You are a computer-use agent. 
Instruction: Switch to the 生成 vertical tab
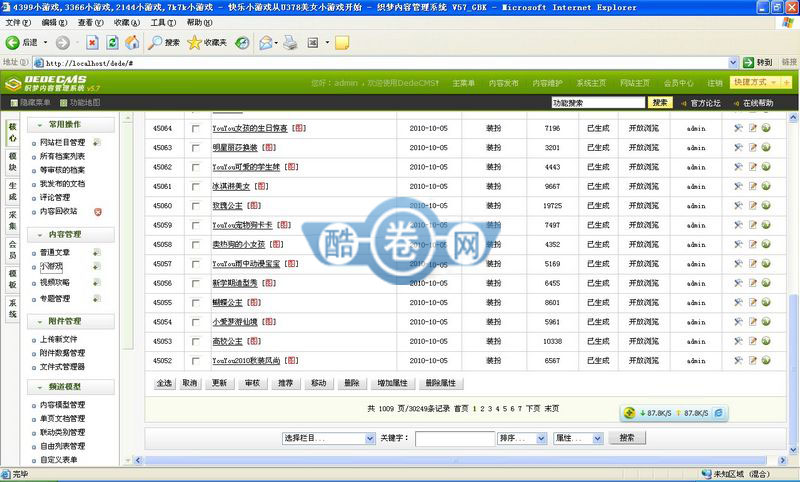pyautogui.click(x=13, y=191)
